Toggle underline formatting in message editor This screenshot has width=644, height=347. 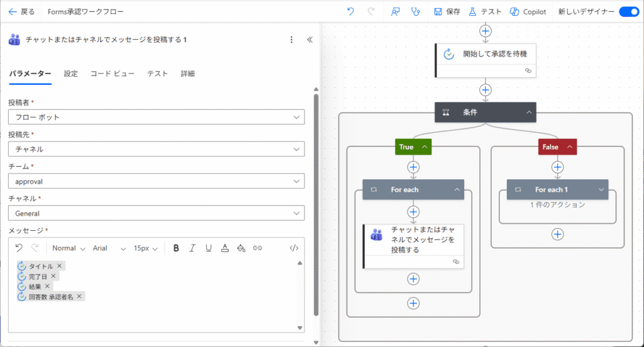pos(209,248)
